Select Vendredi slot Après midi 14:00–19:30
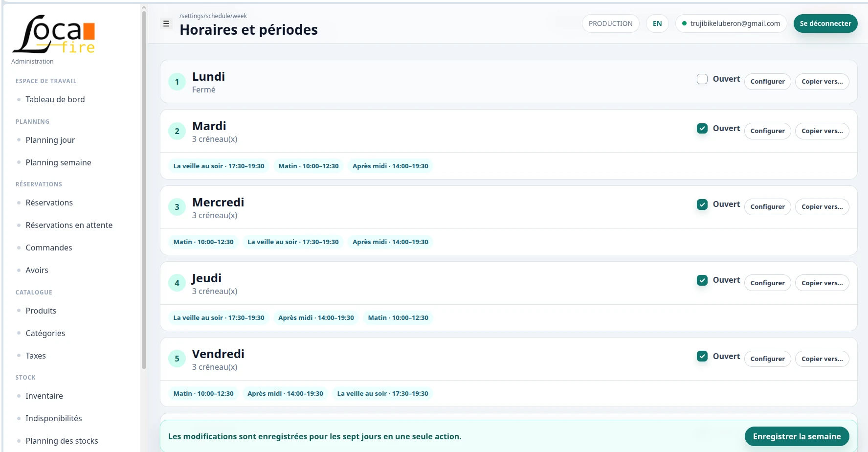Image resolution: width=868 pixels, height=452 pixels. tap(285, 394)
